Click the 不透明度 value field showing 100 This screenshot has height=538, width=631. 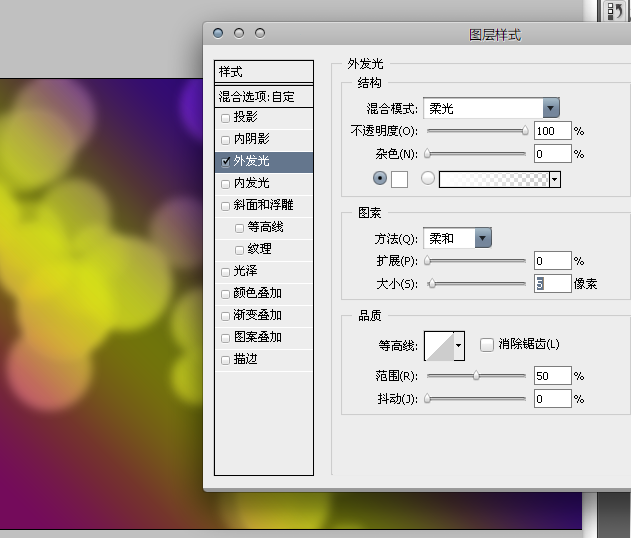553,131
